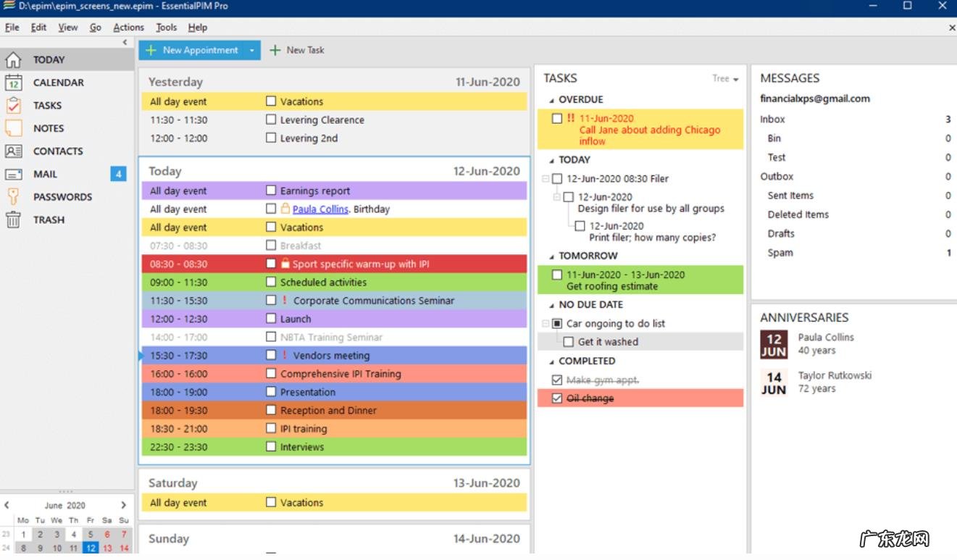Select the red Sport specific warm-up event
Image resolution: width=957 pixels, height=560 pixels.
(x=360, y=264)
